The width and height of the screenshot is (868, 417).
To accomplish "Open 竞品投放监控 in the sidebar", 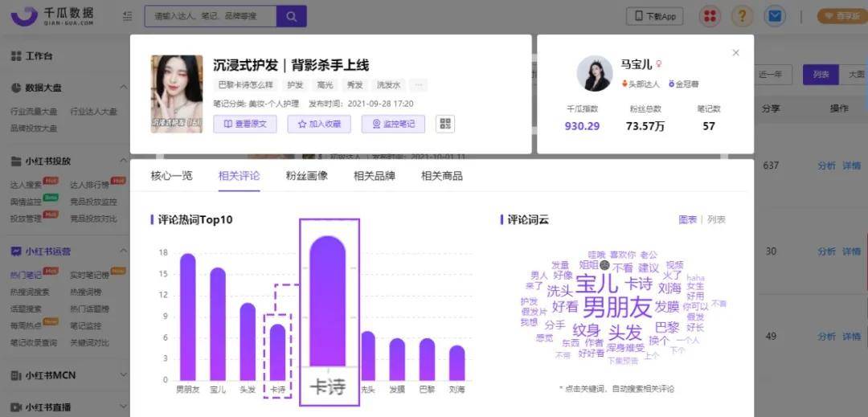I will click(93, 202).
